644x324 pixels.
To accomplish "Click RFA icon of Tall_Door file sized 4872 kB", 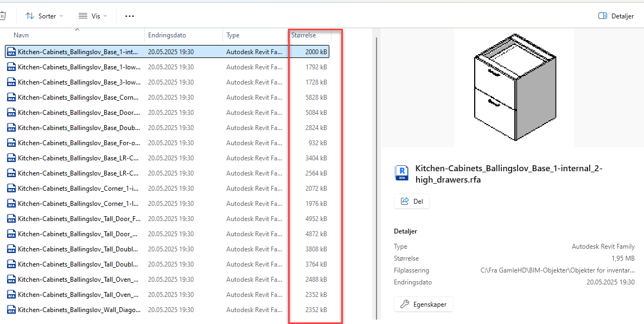I will 11,234.
